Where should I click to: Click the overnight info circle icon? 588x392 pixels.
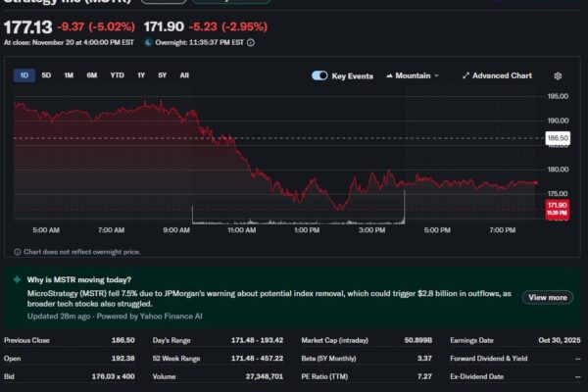(251, 42)
